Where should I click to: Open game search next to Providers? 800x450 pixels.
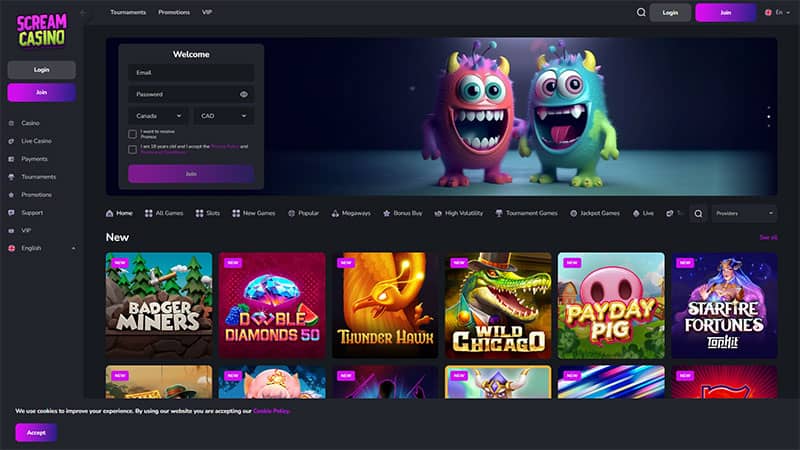698,214
